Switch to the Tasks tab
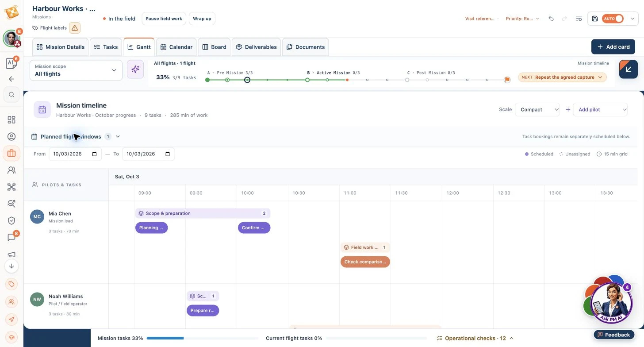This screenshot has height=347, width=644. click(x=106, y=47)
